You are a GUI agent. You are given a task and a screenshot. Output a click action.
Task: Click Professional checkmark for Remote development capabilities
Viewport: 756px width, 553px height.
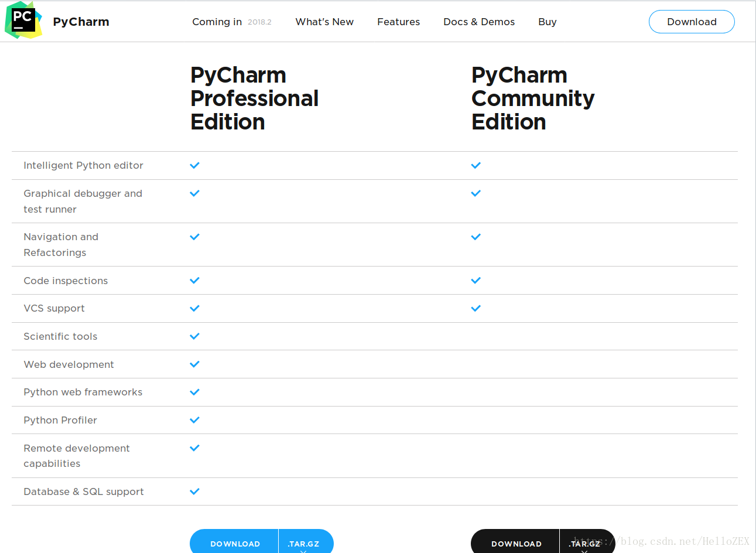point(195,448)
